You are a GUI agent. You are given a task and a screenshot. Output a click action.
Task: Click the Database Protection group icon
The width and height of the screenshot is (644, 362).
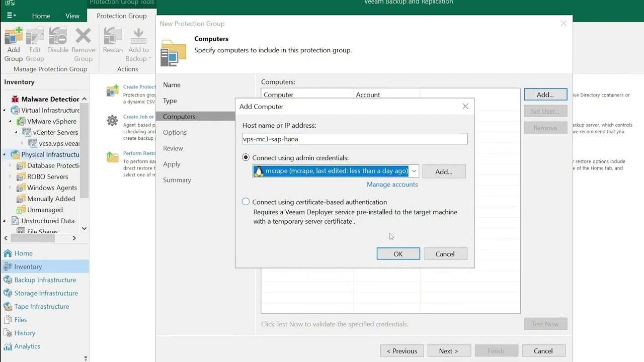click(x=21, y=165)
